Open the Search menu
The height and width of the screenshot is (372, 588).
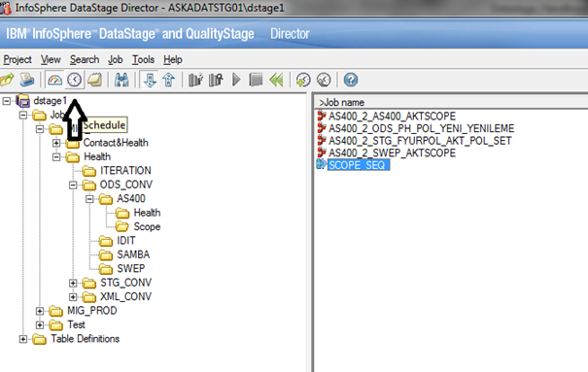point(85,59)
